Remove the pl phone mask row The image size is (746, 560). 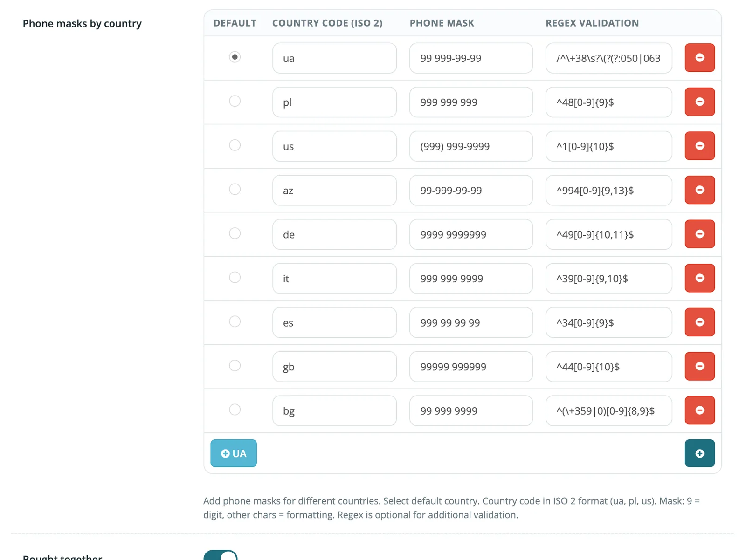[699, 102]
